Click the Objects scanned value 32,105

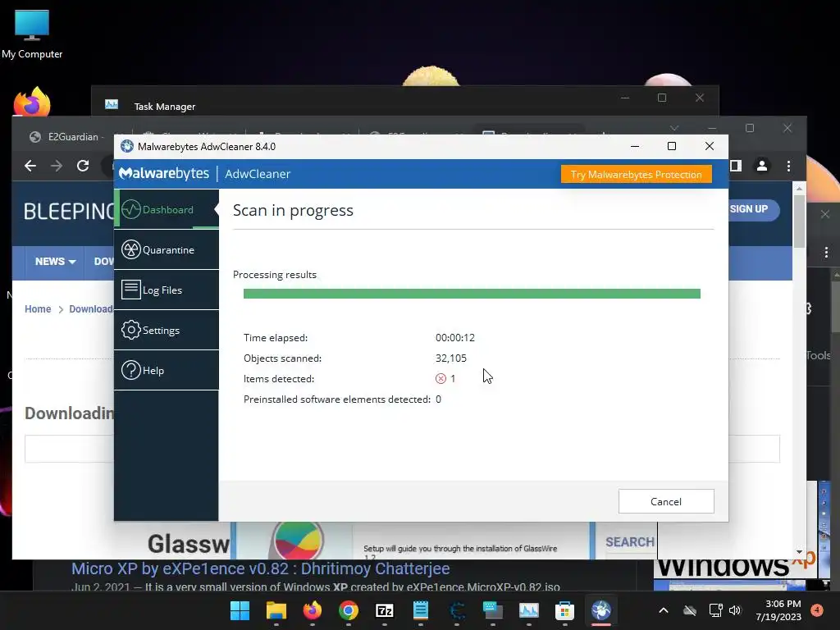(x=450, y=358)
